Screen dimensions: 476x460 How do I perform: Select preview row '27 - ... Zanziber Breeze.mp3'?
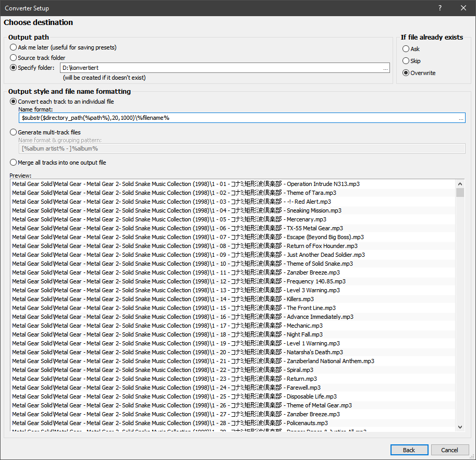point(233,414)
